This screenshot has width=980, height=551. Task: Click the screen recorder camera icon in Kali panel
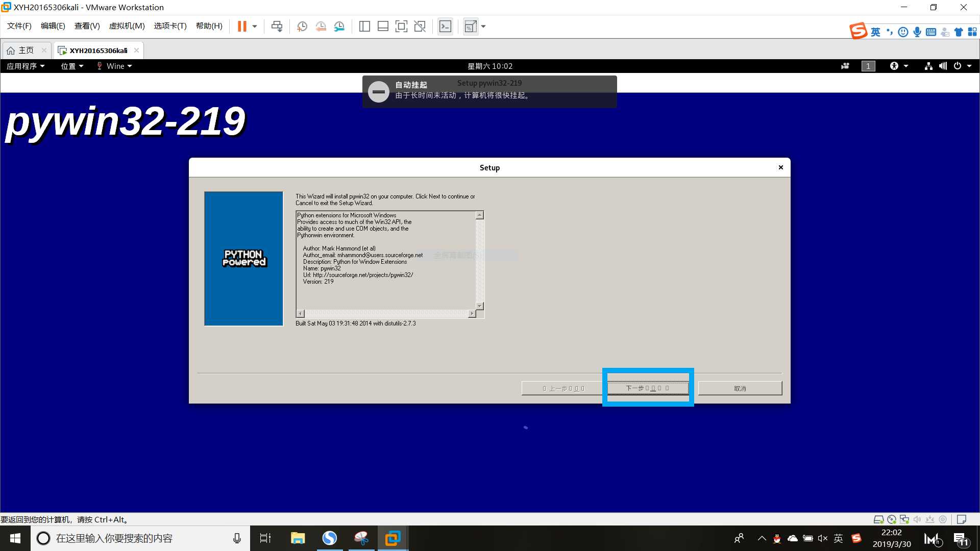pos(845,66)
